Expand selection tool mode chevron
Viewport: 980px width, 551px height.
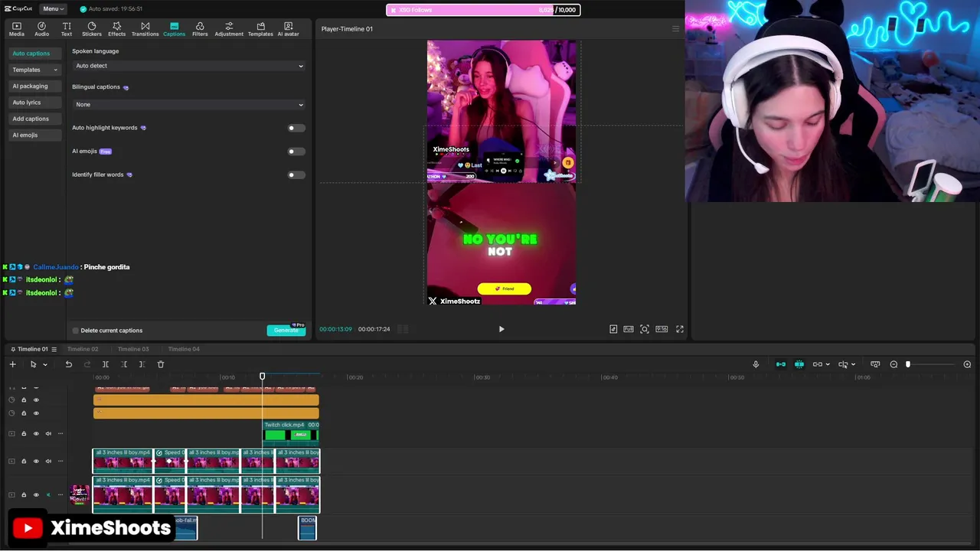click(x=45, y=364)
